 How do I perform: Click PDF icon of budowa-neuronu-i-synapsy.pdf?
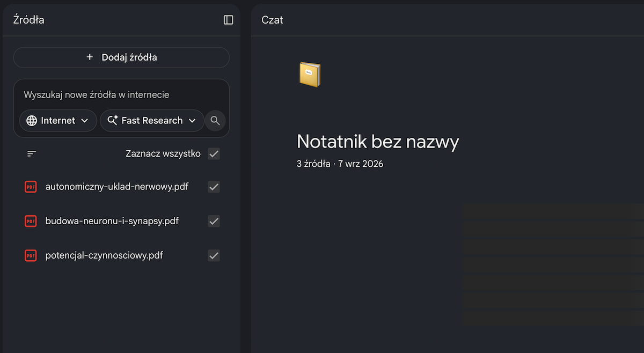(31, 221)
